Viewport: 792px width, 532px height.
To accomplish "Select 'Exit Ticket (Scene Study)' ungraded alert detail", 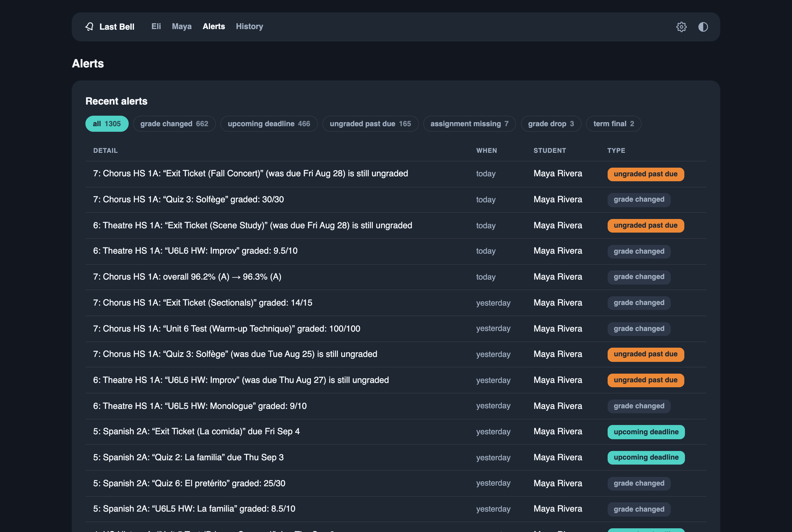I will point(253,225).
